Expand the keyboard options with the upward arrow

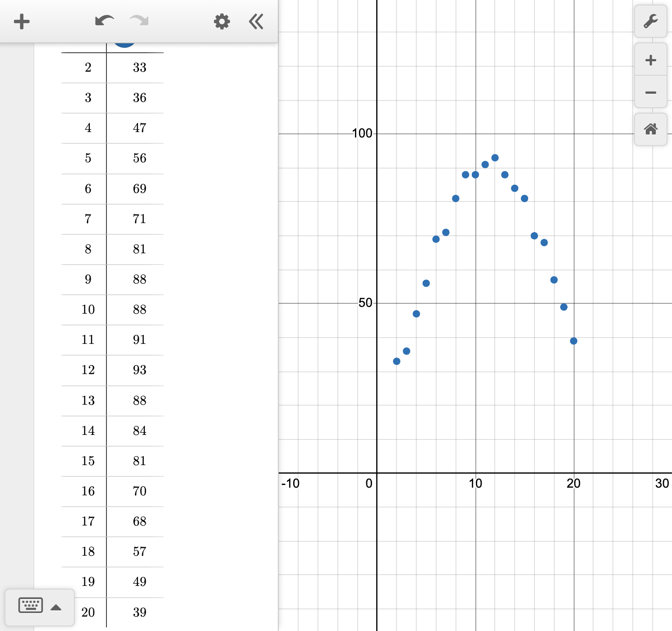tap(57, 607)
